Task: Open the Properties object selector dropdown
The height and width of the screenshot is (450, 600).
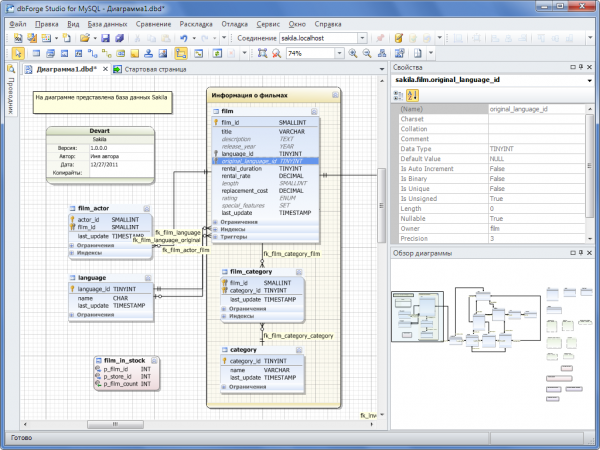Action: pyautogui.click(x=589, y=80)
